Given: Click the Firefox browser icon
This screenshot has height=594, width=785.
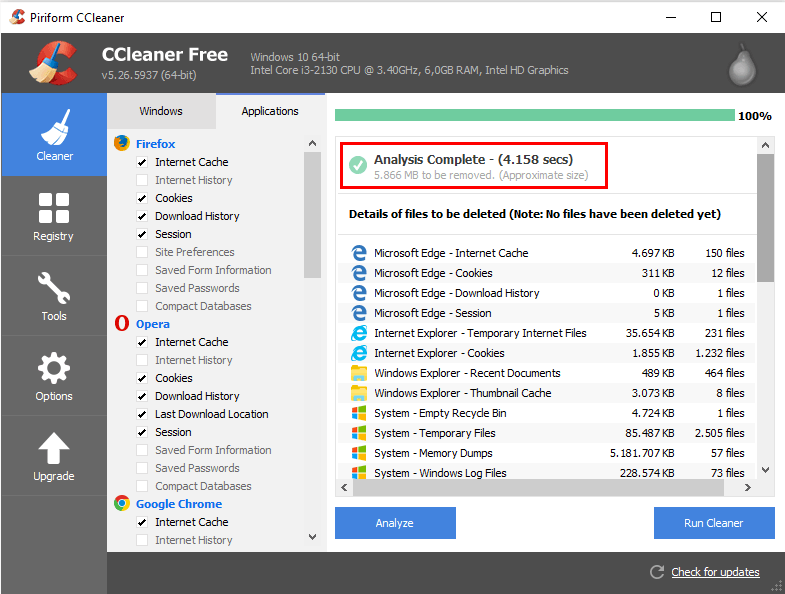Looking at the screenshot, I should [x=122, y=143].
